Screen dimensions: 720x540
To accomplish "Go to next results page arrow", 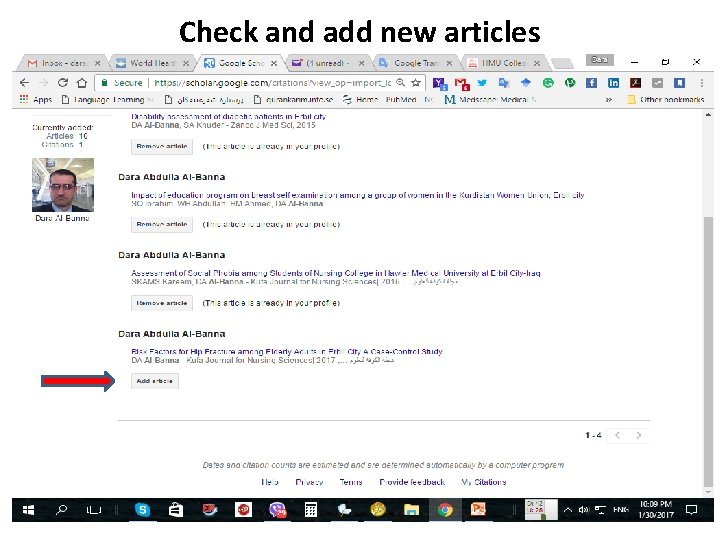I will (639, 435).
